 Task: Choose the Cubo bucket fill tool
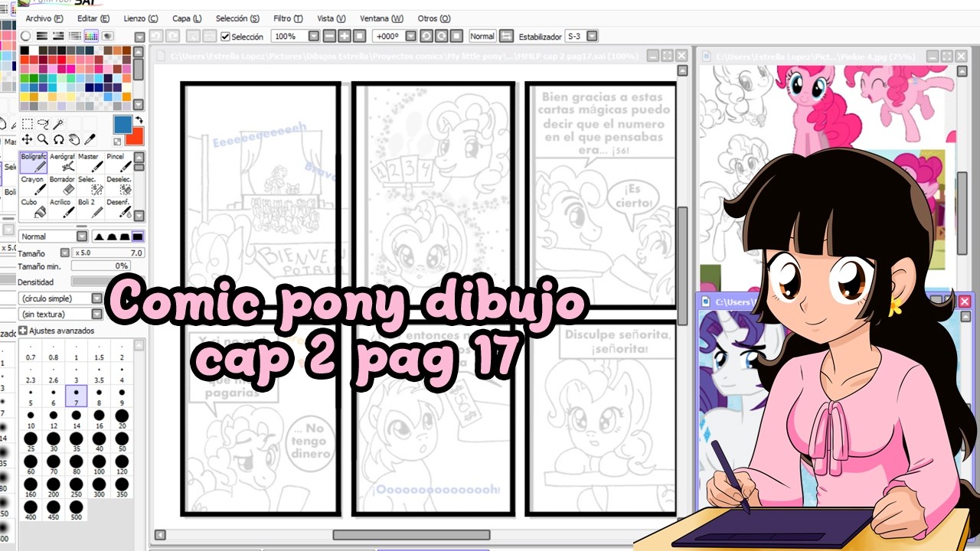pos(34,208)
